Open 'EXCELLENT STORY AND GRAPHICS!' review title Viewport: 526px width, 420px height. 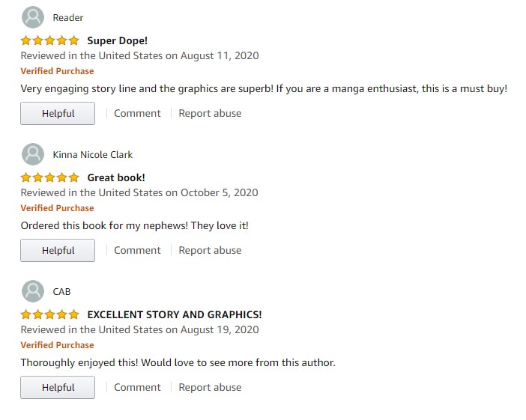point(175,314)
